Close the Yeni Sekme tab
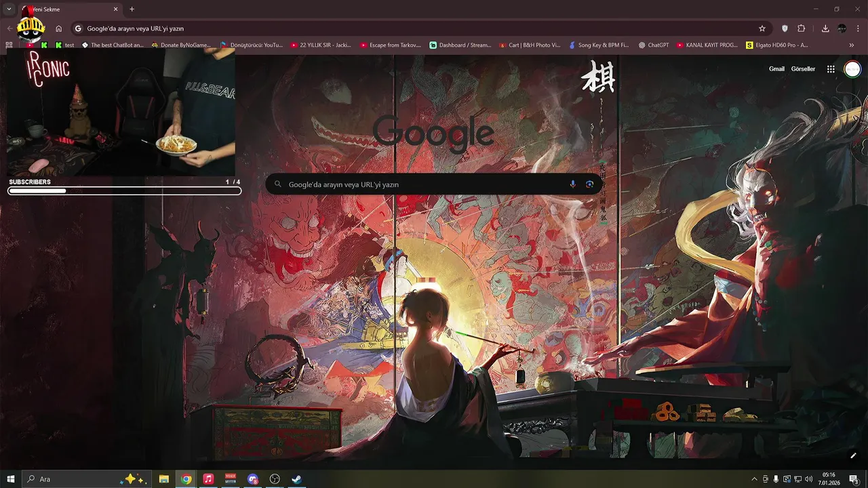Screen dimensions: 868x488 point(116,9)
